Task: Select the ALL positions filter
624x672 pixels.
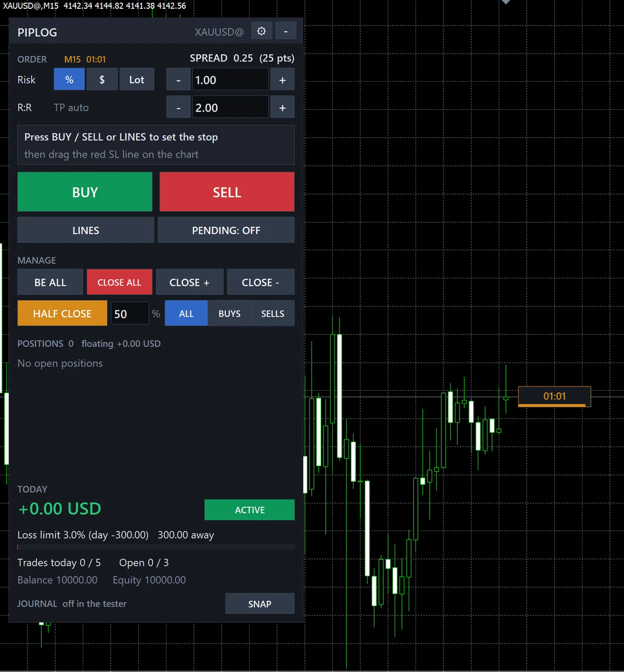Action: click(x=186, y=313)
